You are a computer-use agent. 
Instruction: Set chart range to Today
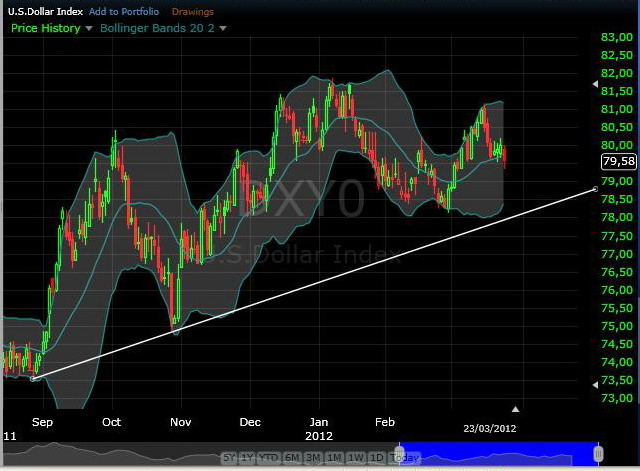(x=404, y=458)
